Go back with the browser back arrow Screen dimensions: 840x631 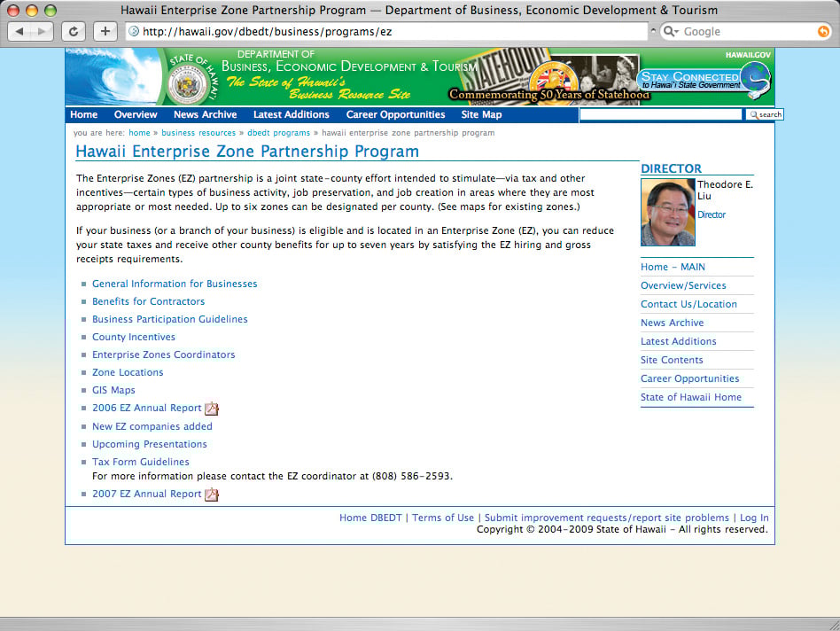click(19, 32)
